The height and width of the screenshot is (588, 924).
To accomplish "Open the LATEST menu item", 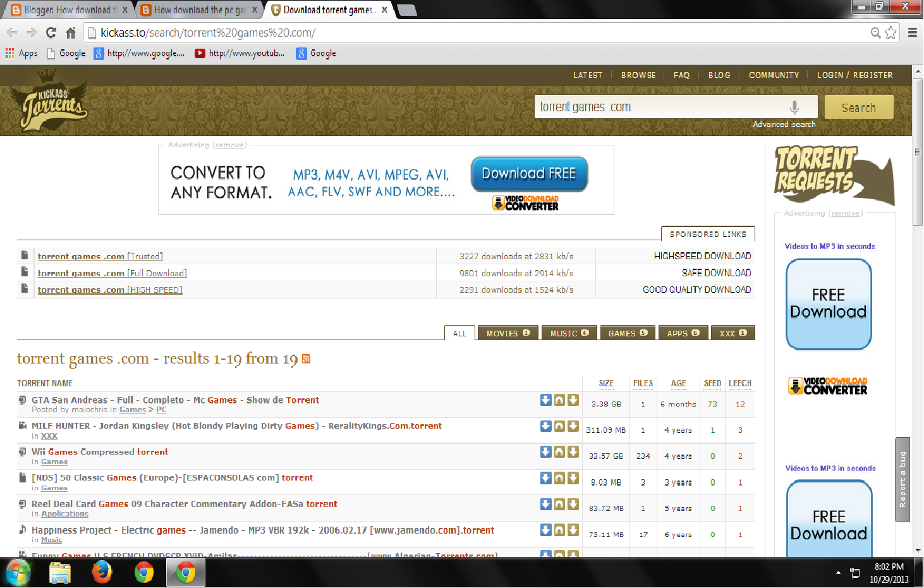I will click(588, 75).
